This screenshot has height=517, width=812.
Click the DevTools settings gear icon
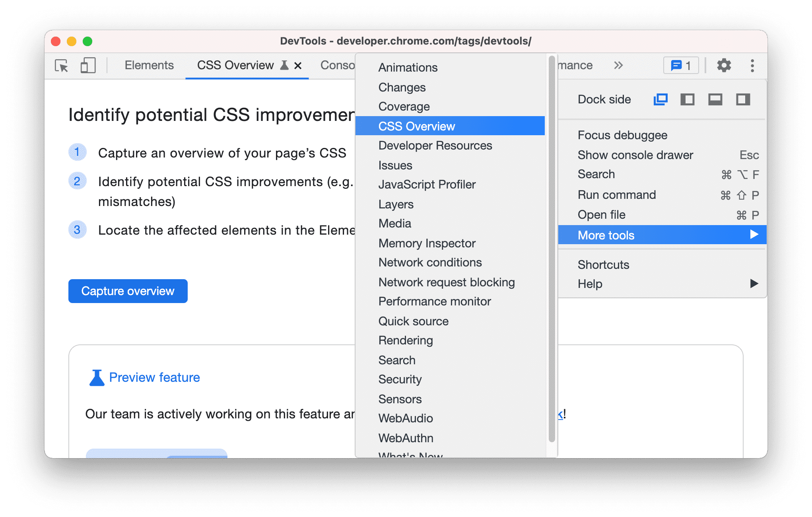(x=725, y=65)
